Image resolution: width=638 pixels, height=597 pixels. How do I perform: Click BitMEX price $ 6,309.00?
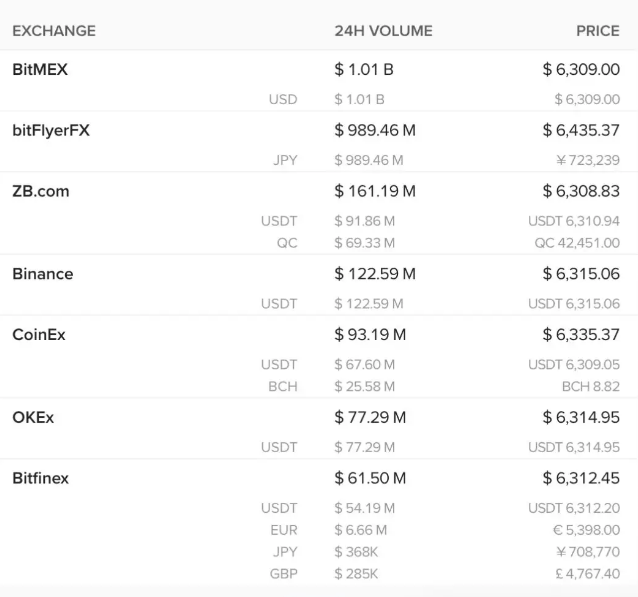pos(581,70)
